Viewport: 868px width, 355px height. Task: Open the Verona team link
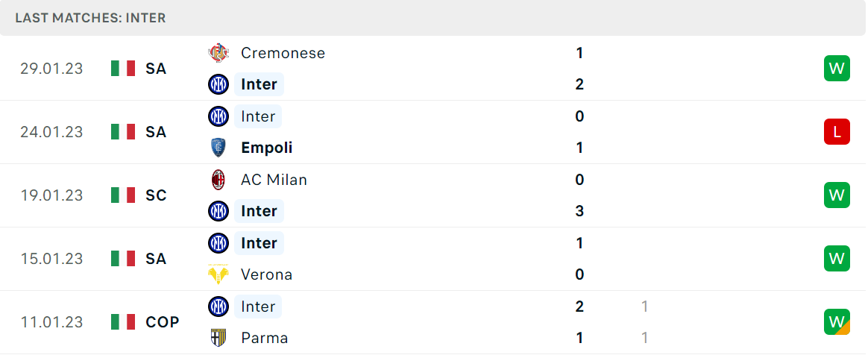point(266,274)
